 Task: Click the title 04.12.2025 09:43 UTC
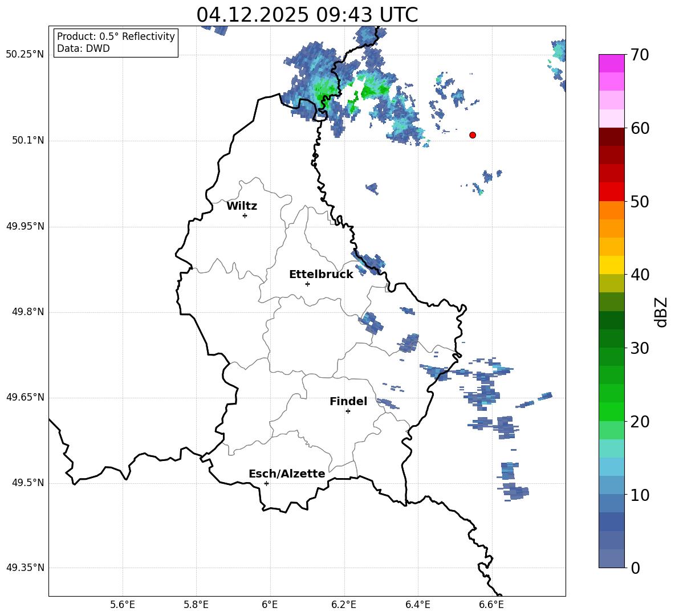point(307,15)
